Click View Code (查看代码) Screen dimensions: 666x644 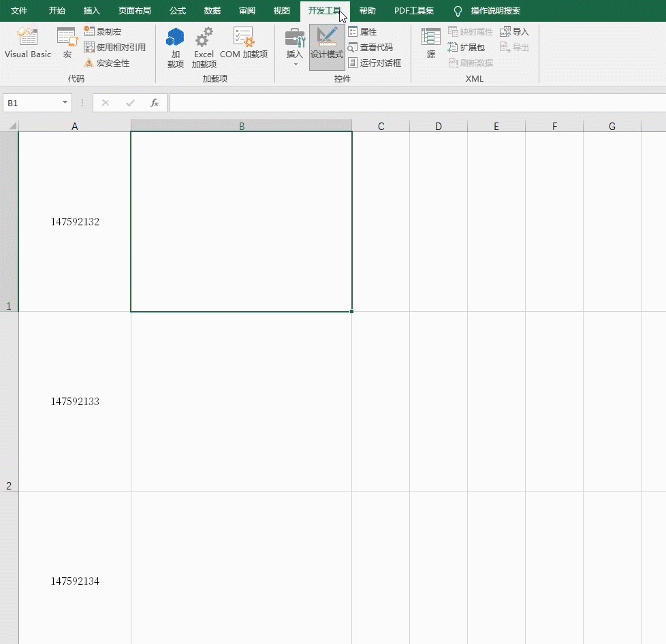click(x=370, y=47)
